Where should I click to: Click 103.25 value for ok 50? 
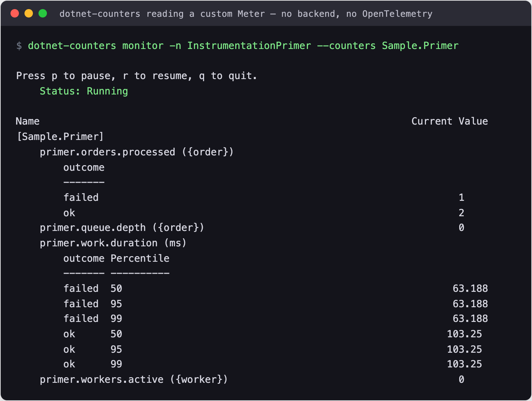click(x=464, y=334)
